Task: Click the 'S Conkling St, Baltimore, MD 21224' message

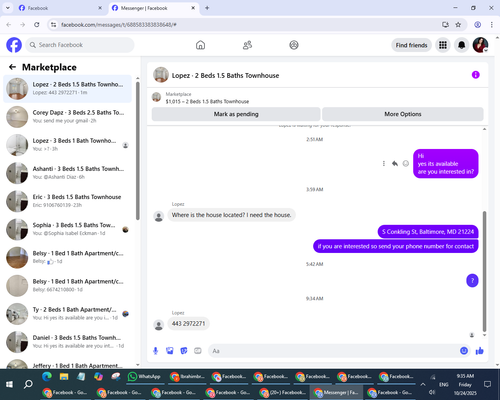Action: [428, 232]
